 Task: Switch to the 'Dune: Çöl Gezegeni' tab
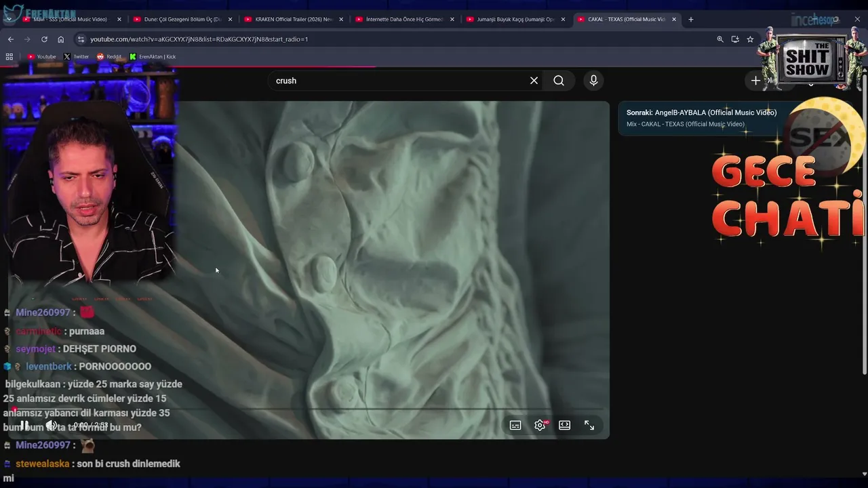click(182, 19)
